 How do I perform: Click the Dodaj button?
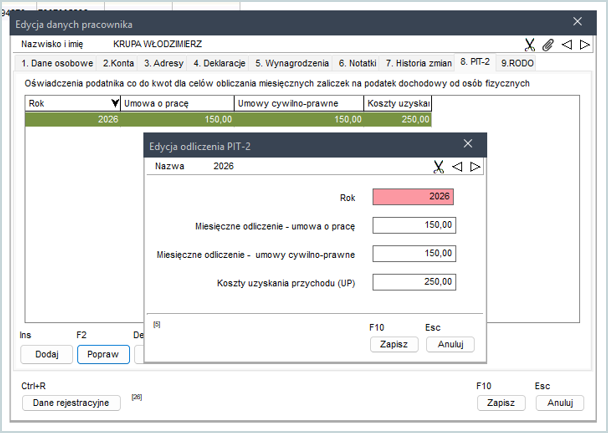point(47,354)
